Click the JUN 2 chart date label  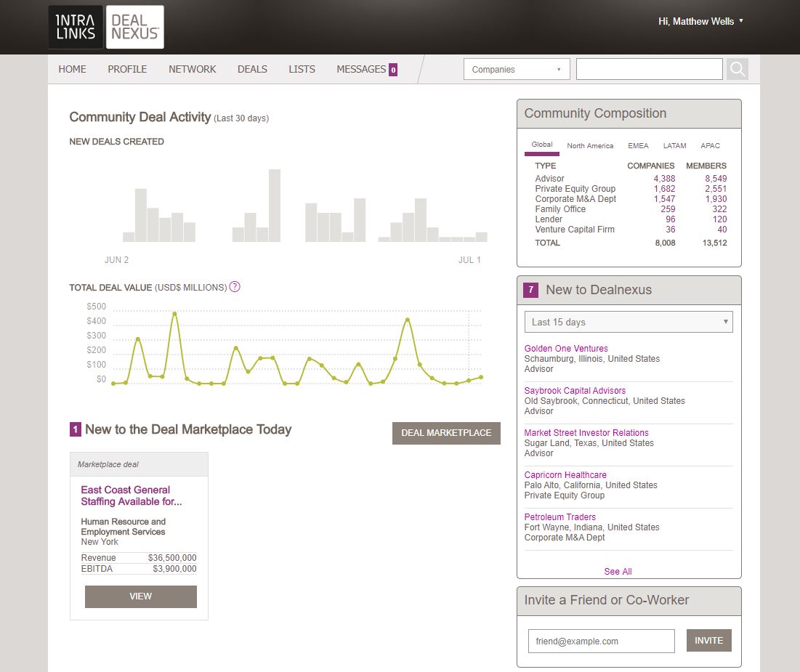tap(116, 259)
